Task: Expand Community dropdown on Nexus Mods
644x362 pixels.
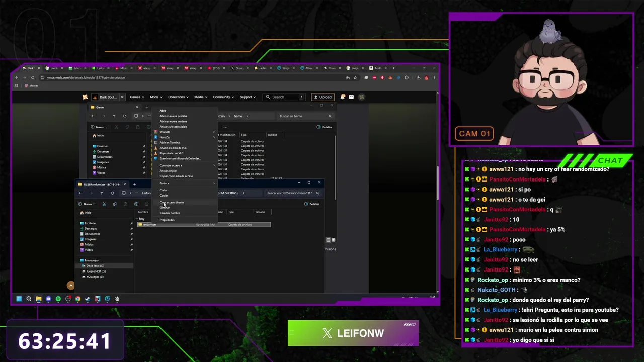Action: pyautogui.click(x=223, y=97)
